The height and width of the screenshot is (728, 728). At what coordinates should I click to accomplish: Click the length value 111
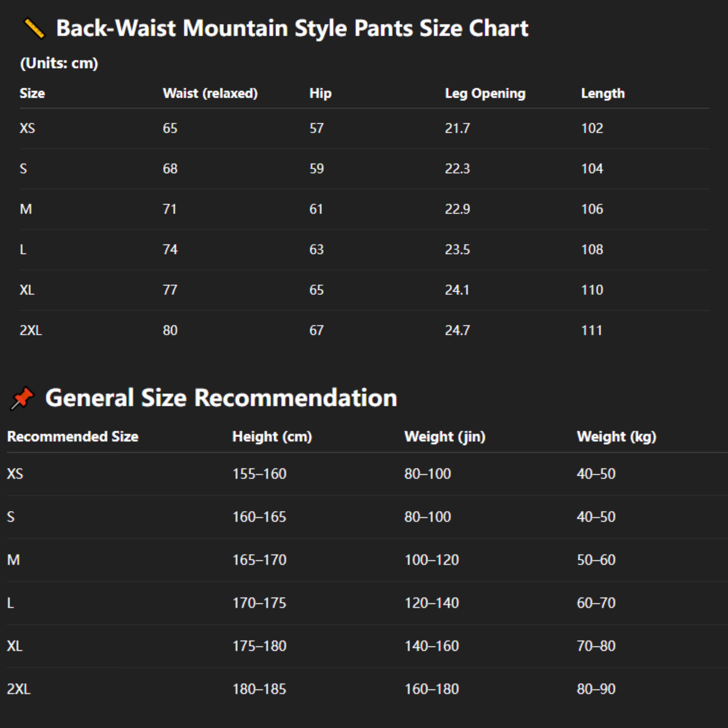pyautogui.click(x=592, y=331)
